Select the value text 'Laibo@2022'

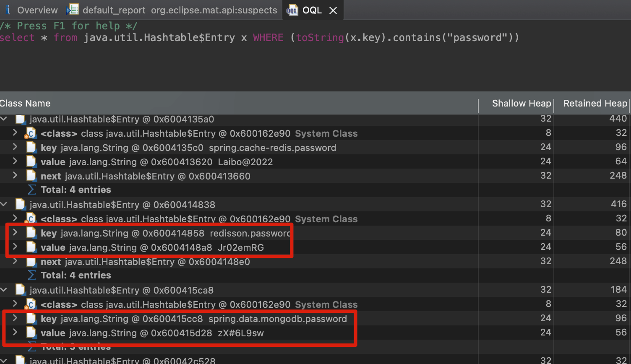(x=245, y=162)
